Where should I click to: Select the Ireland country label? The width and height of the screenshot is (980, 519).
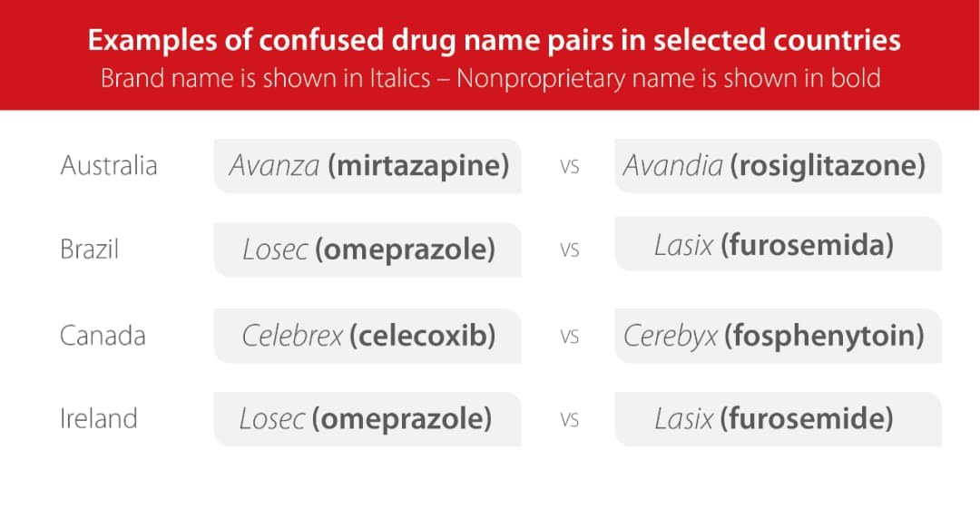pyautogui.click(x=99, y=418)
